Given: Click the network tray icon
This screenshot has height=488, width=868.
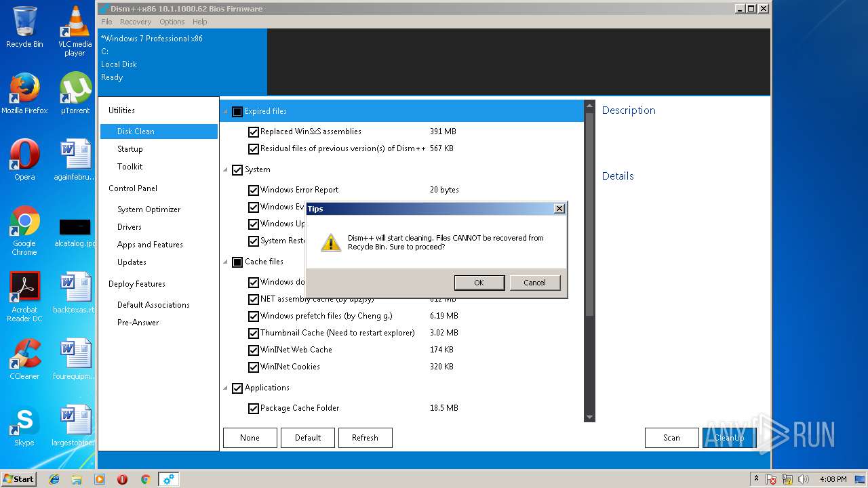Looking at the screenshot, I should (786, 479).
